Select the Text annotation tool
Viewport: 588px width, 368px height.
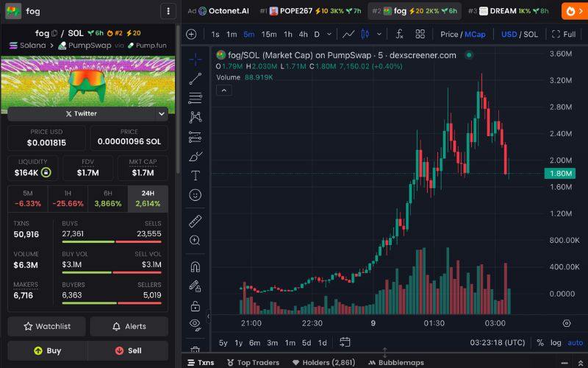[196, 175]
